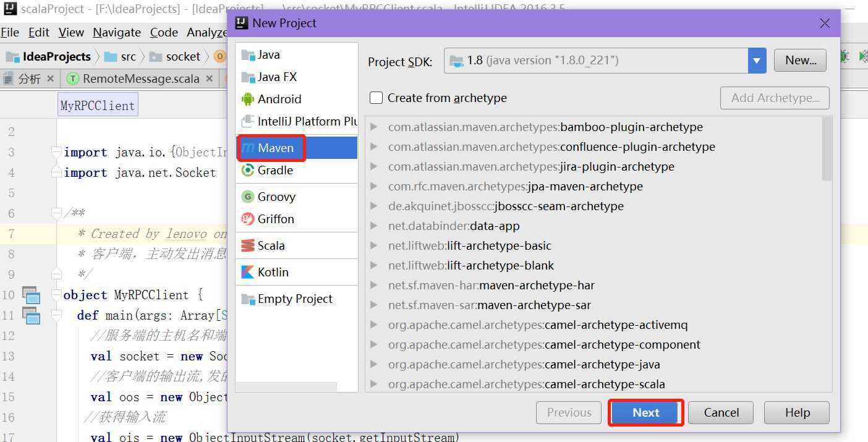Expand net.databinder data-app entry
Image resolution: width=868 pixels, height=442 pixels.
(373, 226)
